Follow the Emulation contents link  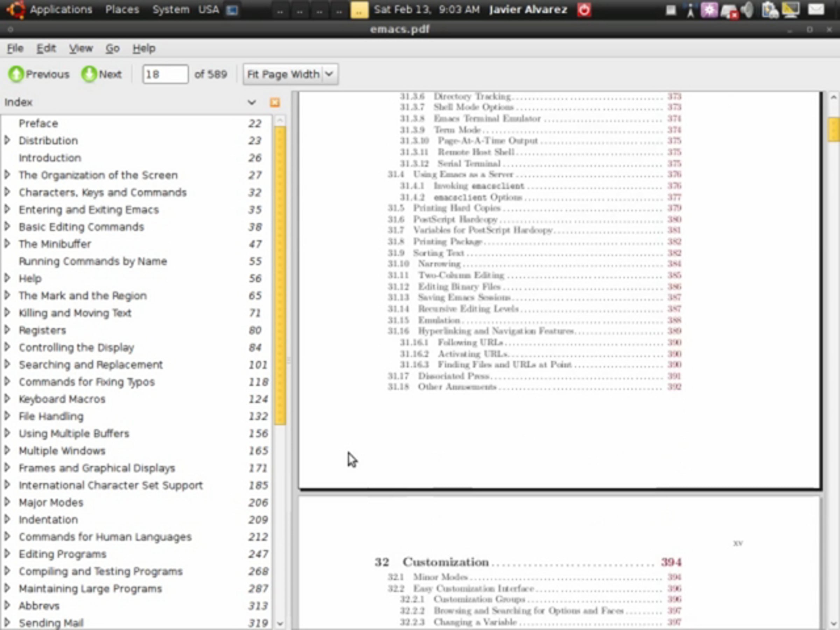coord(534,320)
